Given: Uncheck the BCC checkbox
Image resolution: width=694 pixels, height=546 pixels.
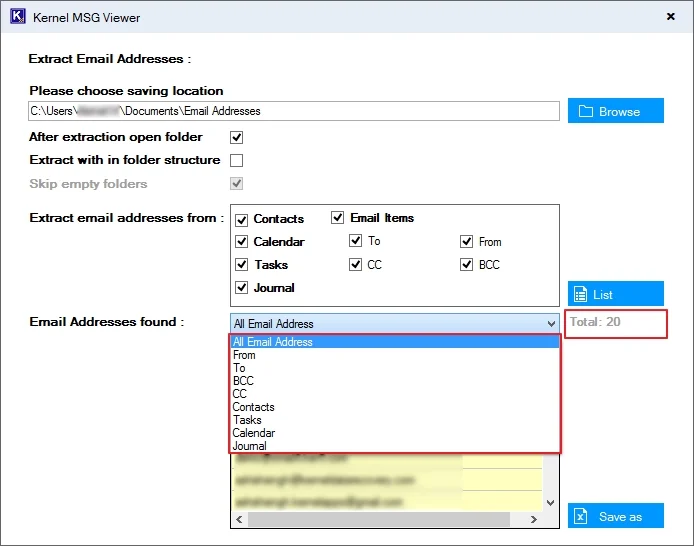Looking at the screenshot, I should tap(467, 265).
